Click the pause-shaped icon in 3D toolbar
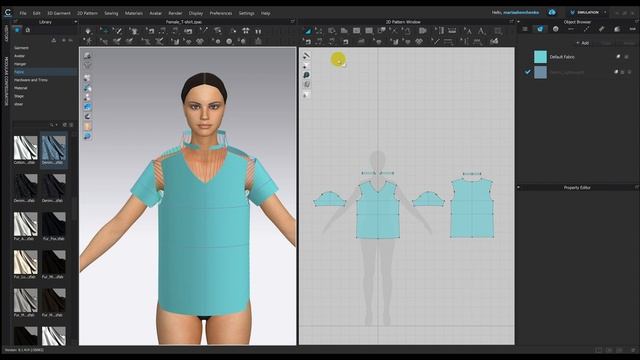 tap(258, 31)
